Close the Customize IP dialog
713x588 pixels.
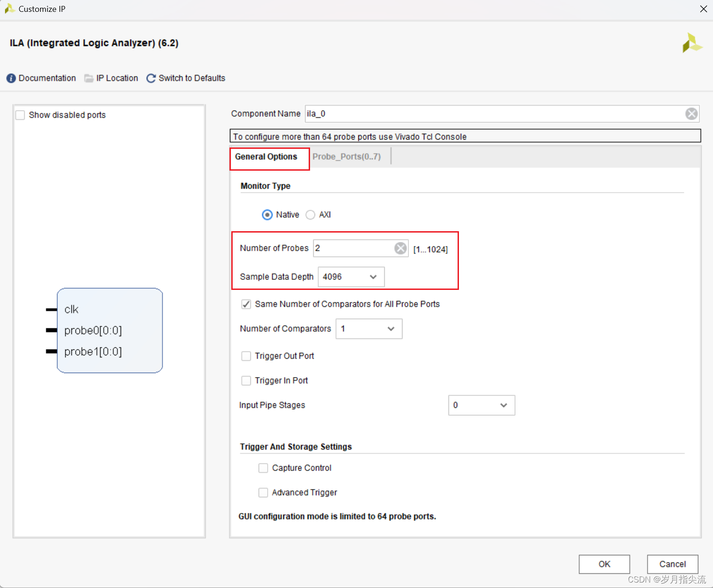[x=703, y=9]
